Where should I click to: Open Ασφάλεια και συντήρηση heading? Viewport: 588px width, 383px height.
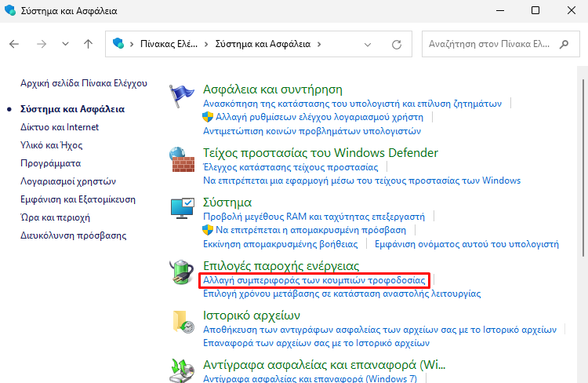[273, 89]
